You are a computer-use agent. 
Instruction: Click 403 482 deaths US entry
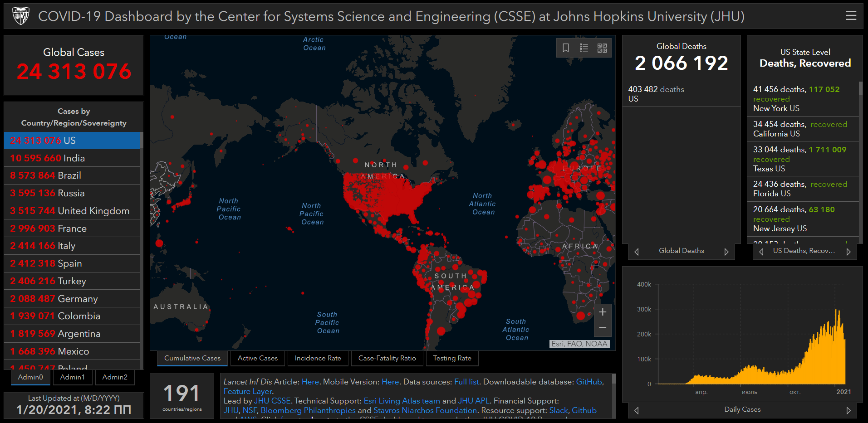681,94
